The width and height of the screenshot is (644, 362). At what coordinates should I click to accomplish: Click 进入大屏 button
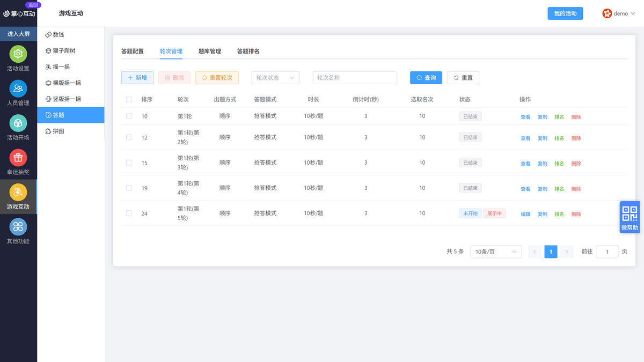coord(18,34)
